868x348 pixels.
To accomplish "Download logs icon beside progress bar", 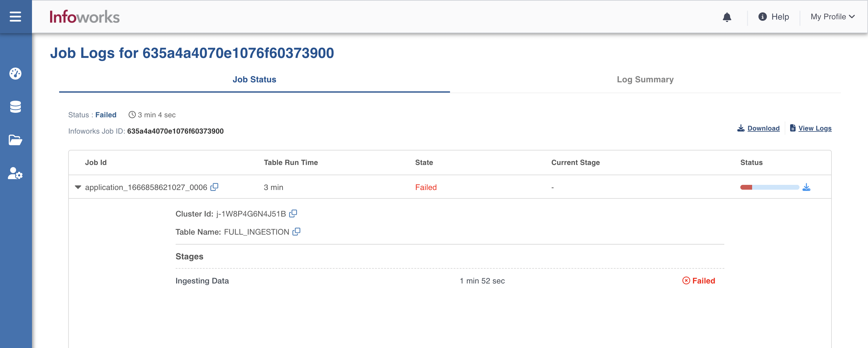I will pos(806,187).
